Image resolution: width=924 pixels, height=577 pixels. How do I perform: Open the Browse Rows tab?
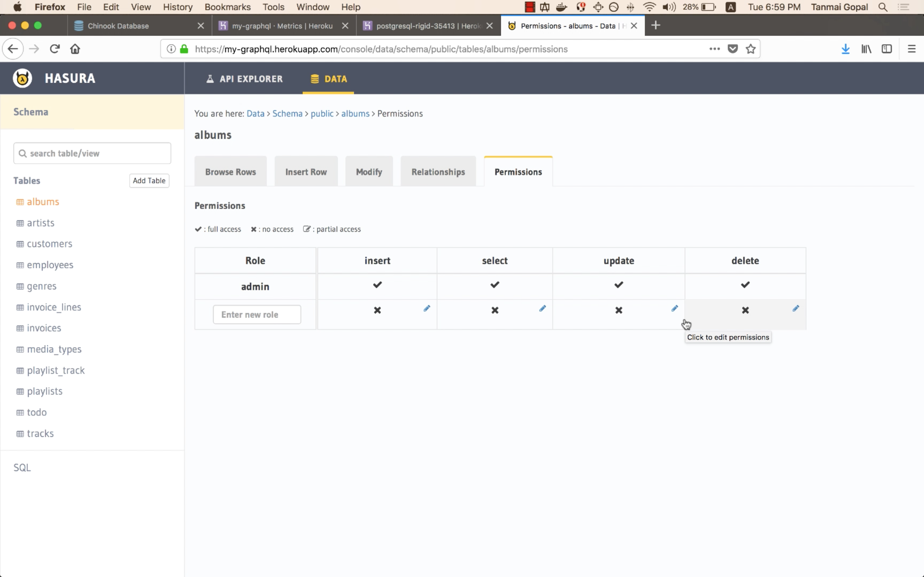[230, 172]
